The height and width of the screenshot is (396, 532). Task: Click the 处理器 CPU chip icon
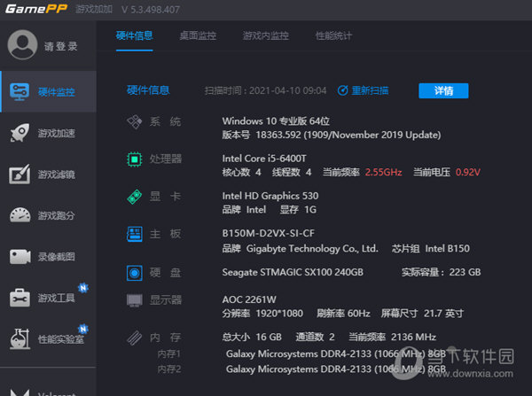(x=135, y=159)
